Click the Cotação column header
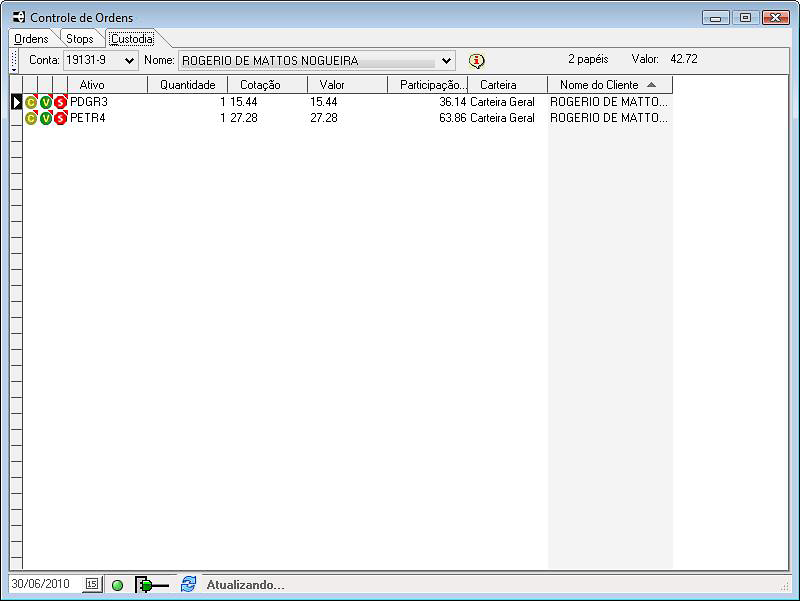Screen dimensions: 800x601 pos(260,85)
